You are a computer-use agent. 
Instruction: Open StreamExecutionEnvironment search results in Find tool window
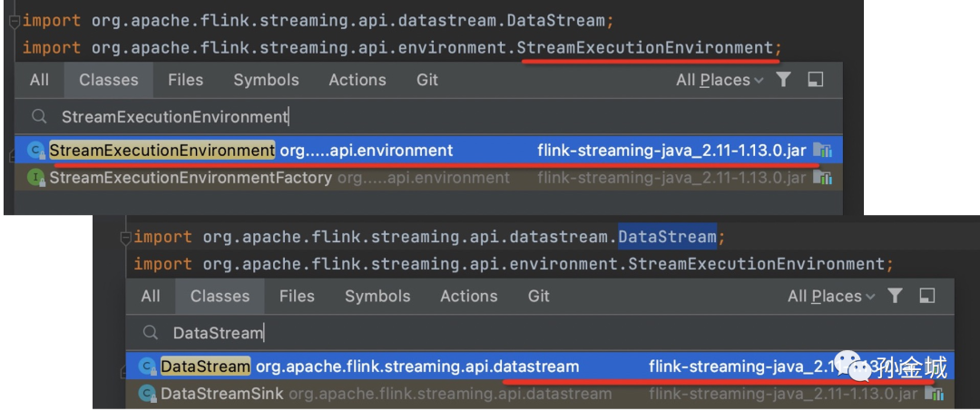pyautogui.click(x=815, y=80)
